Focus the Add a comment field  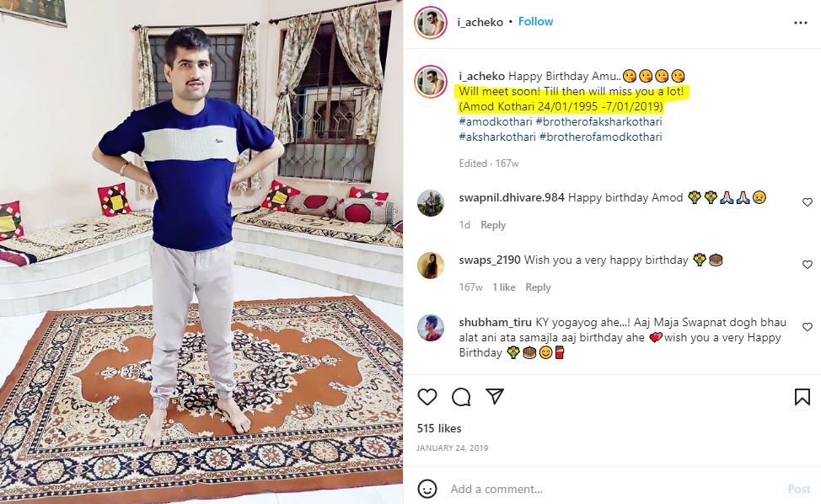(613, 489)
